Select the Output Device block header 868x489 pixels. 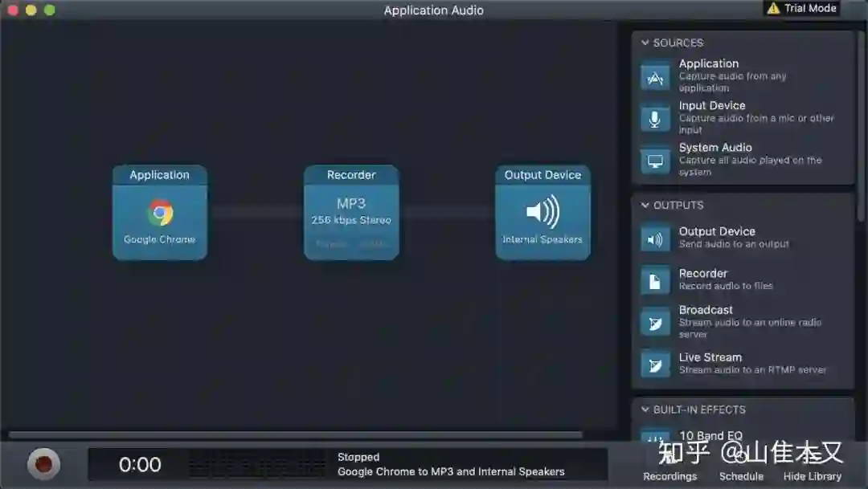(542, 175)
